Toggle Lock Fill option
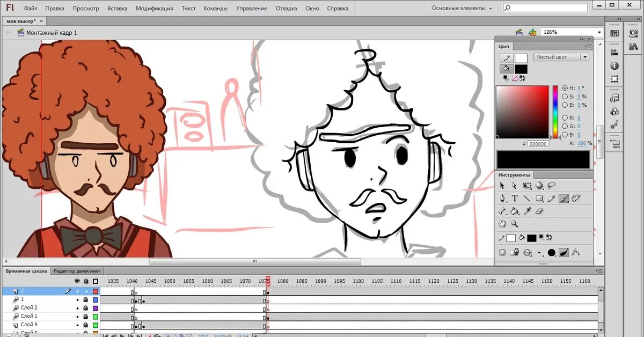Viewport: 644px width, 337px height. (x=514, y=252)
